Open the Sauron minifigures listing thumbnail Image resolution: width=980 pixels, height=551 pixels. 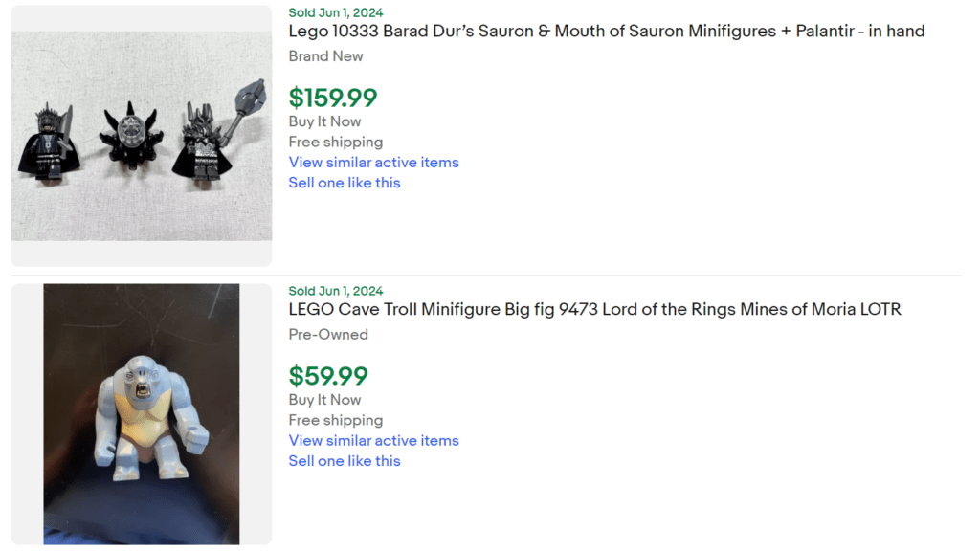pos(141,136)
